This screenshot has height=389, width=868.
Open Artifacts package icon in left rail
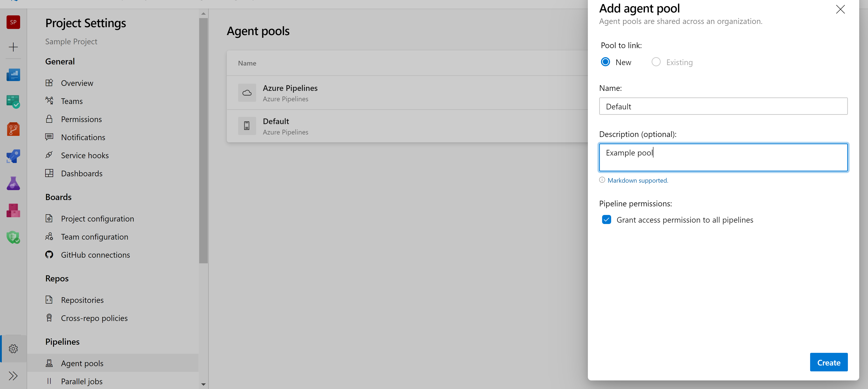[x=13, y=210]
